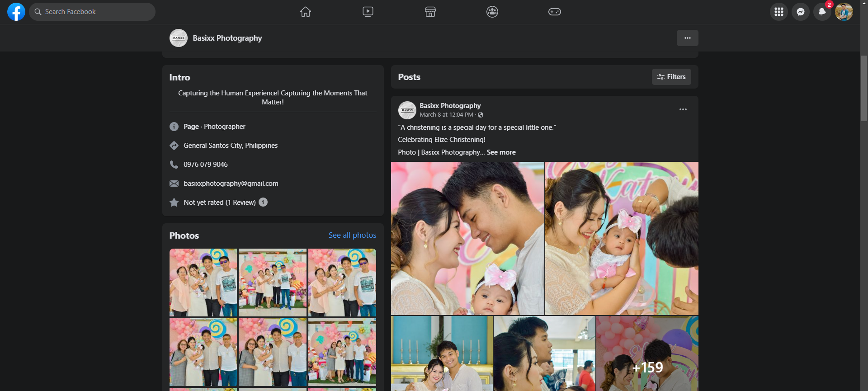Viewport: 868px width, 391px height.
Task: Click the basixxphotography@gmail.com email address
Action: (231, 184)
